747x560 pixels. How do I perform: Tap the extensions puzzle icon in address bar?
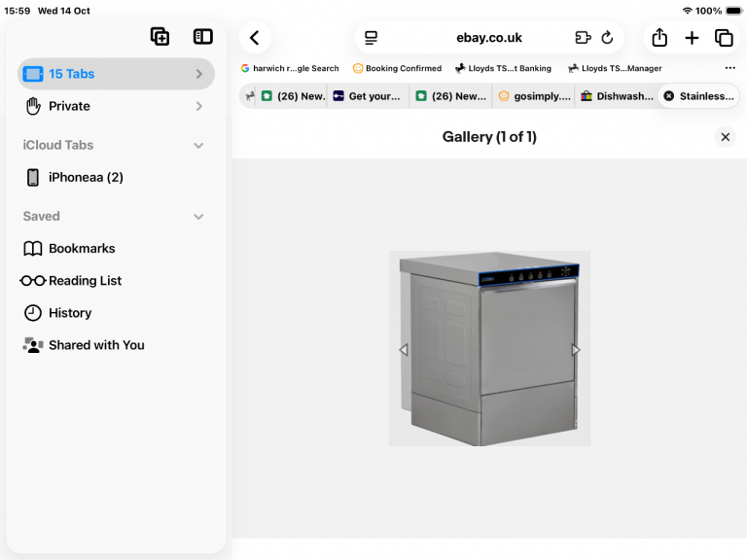(583, 38)
